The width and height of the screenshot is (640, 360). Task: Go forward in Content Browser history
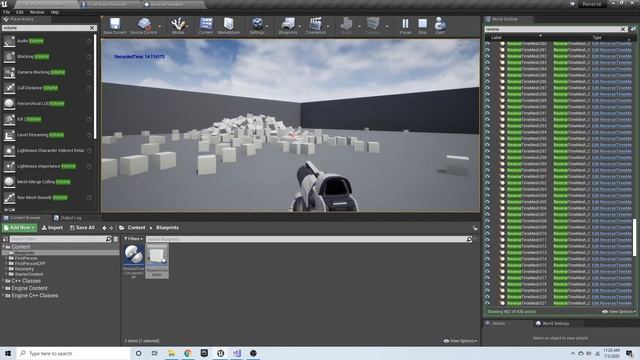click(111, 228)
